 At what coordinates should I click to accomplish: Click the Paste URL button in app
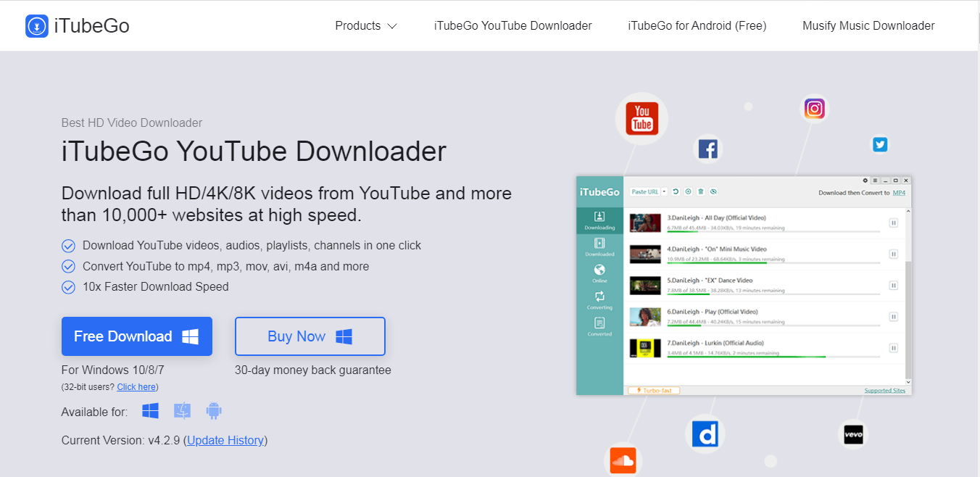(644, 192)
